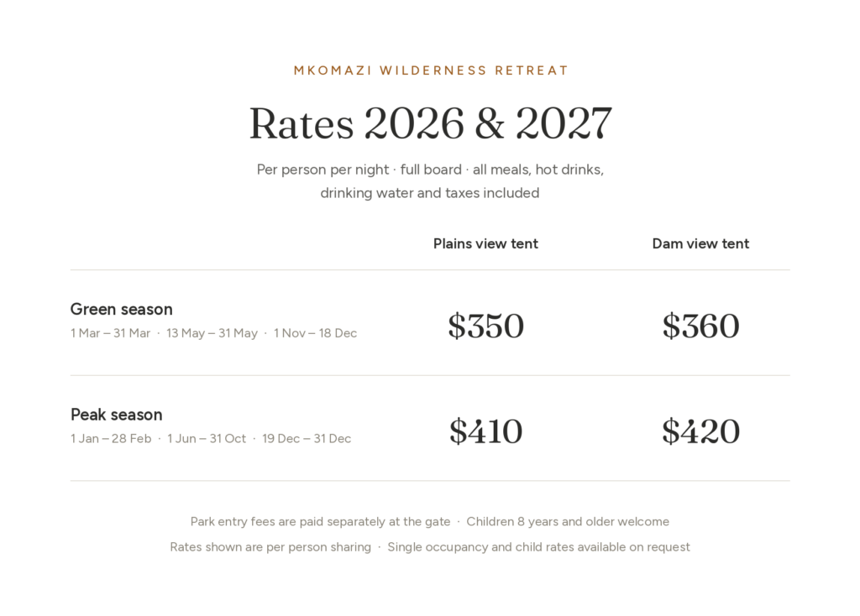Screen dimensions: 860x616
Task: Click the Mkomazi Wilderness Retreat heading
Action: pos(431,70)
